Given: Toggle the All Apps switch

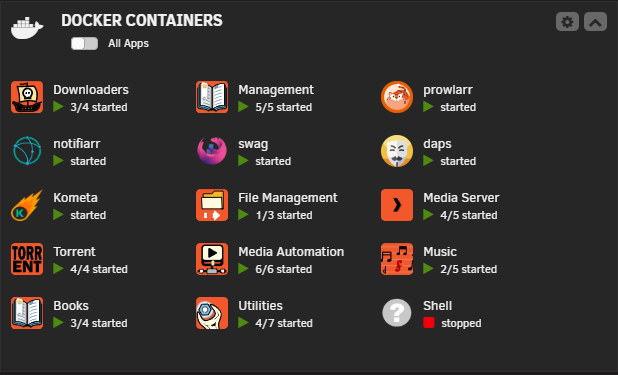Looking at the screenshot, I should coord(84,43).
